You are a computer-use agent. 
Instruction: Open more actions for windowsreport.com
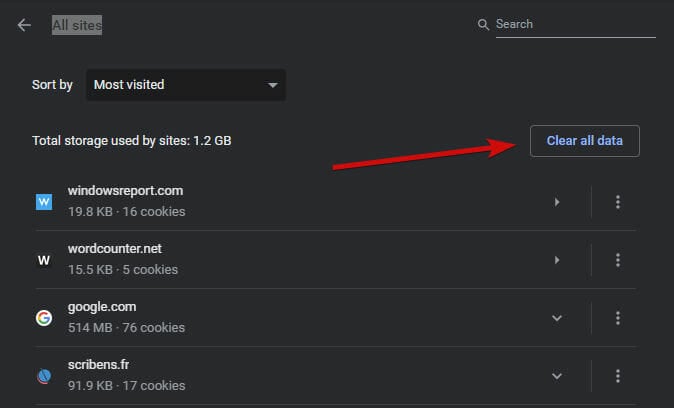click(x=618, y=202)
